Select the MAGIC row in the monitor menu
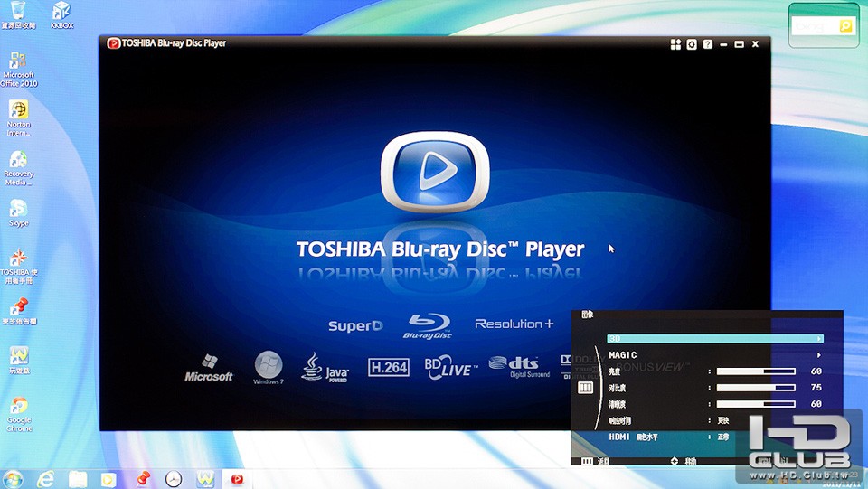868x489 pixels. click(715, 355)
